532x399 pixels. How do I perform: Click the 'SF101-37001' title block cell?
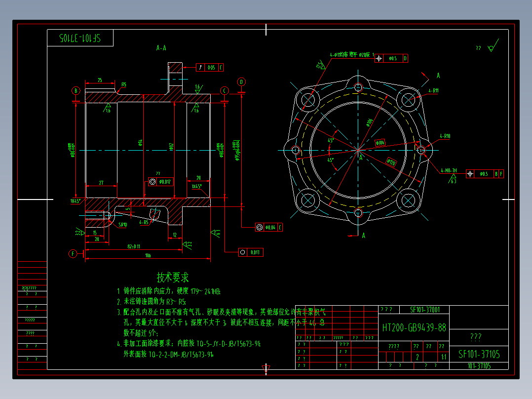[425, 310]
